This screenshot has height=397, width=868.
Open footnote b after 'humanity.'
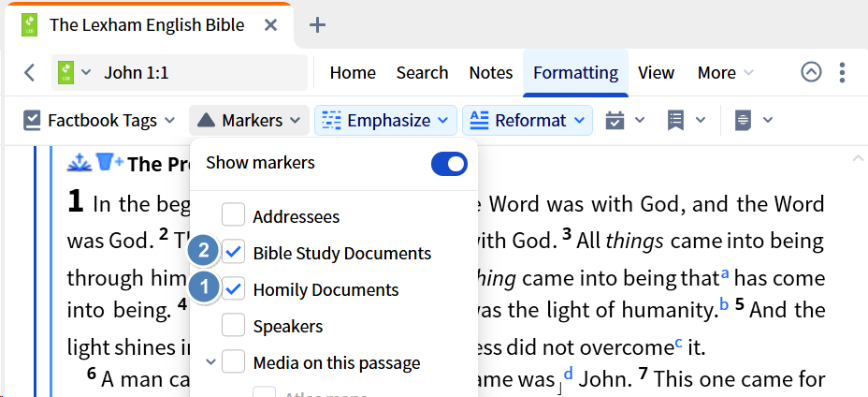click(x=724, y=304)
